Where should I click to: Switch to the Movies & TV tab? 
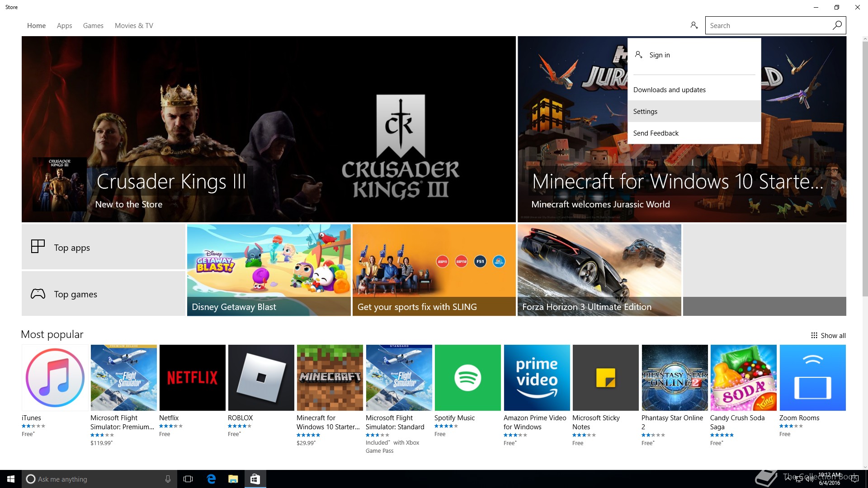tap(134, 26)
